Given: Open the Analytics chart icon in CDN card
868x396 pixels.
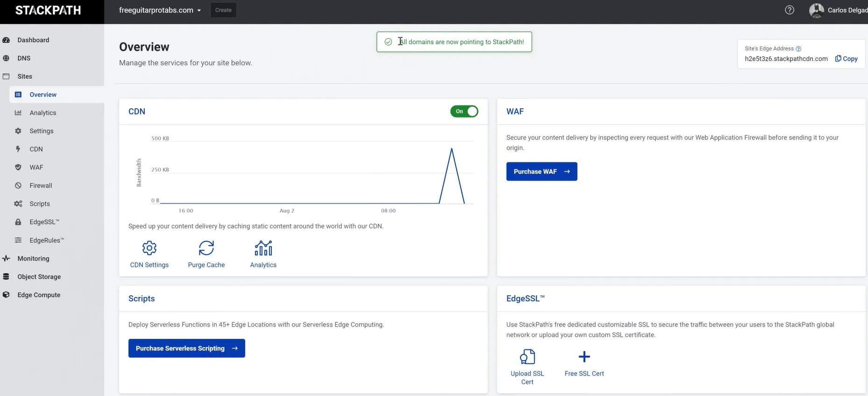Looking at the screenshot, I should pyautogui.click(x=263, y=248).
